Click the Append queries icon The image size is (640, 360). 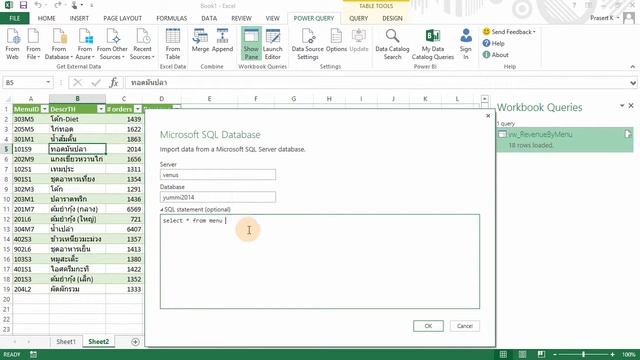point(222,40)
